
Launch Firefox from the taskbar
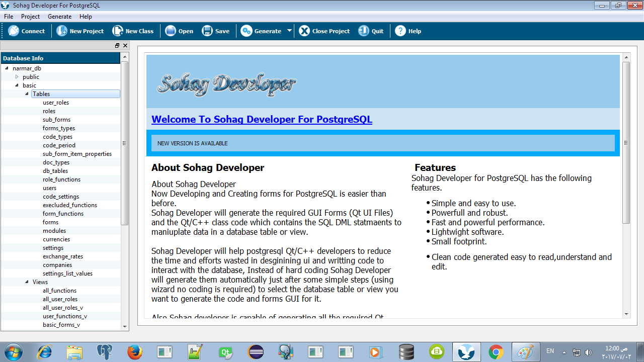(134, 352)
